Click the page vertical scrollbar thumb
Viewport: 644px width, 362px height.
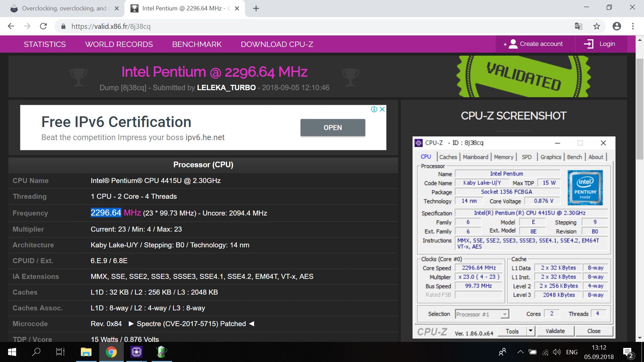(x=640, y=109)
